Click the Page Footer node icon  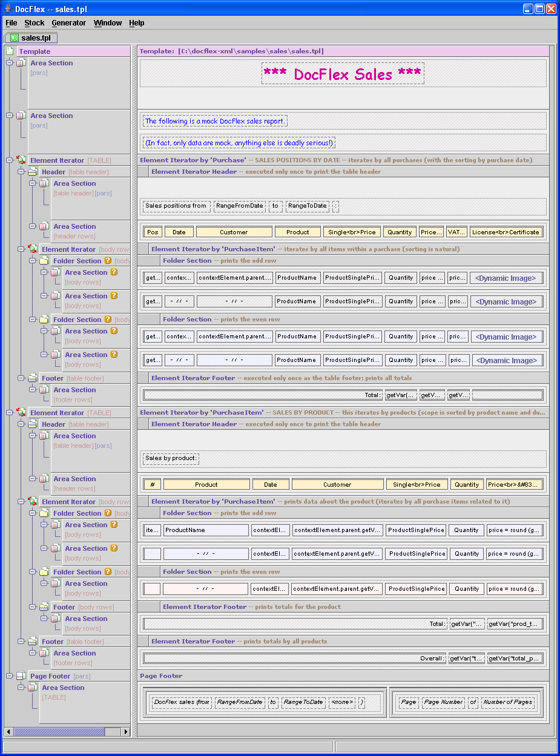(x=21, y=676)
